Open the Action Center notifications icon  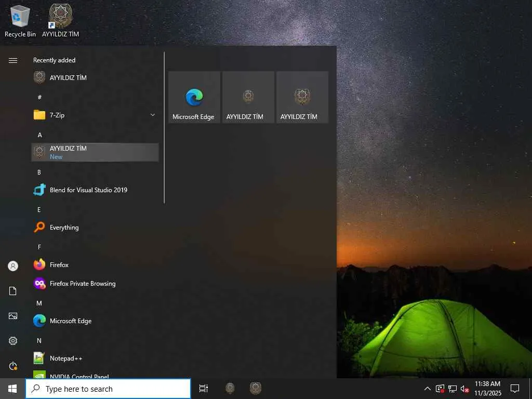coord(515,389)
